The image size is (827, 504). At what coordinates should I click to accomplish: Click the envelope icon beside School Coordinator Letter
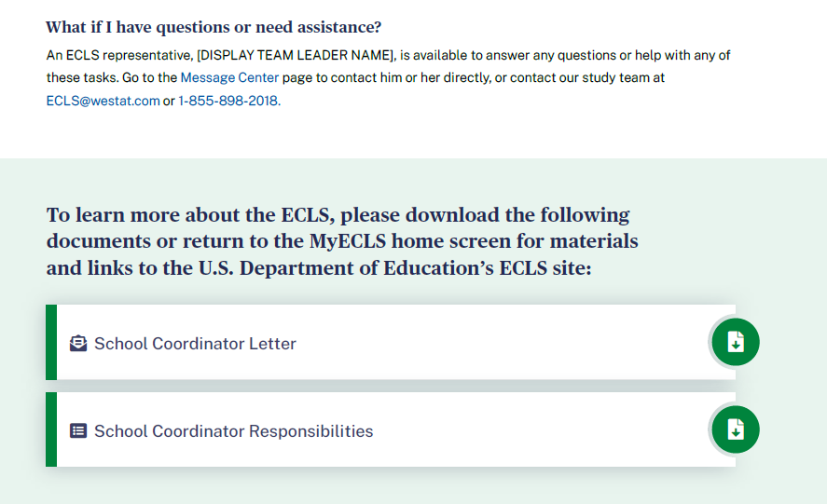click(78, 344)
